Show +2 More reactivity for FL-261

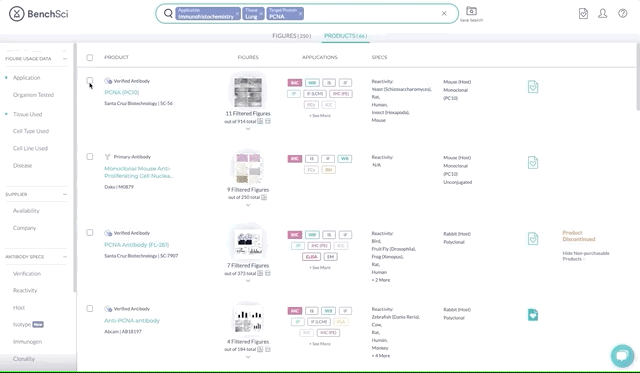[x=381, y=280]
